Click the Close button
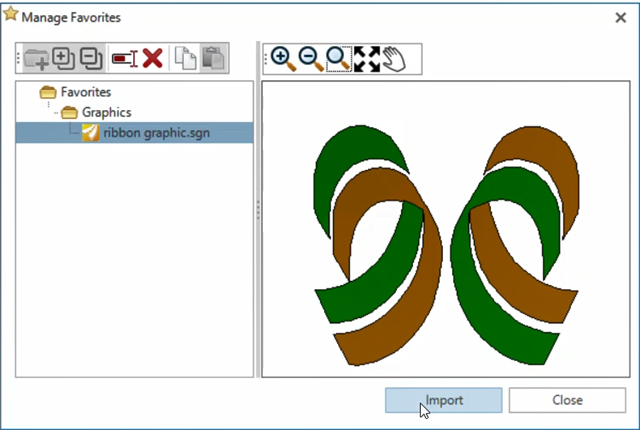This screenshot has width=640, height=430. pos(567,400)
